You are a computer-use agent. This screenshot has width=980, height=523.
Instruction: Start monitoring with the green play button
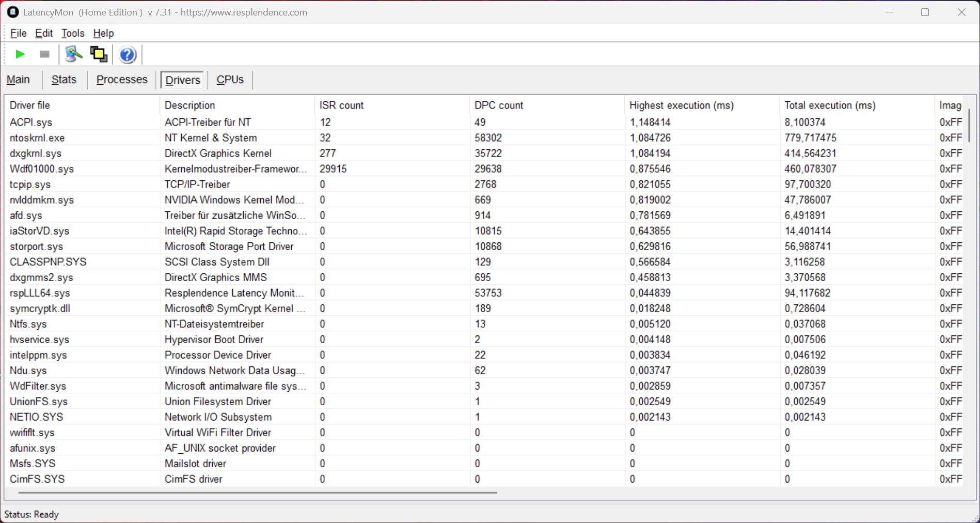pos(20,54)
